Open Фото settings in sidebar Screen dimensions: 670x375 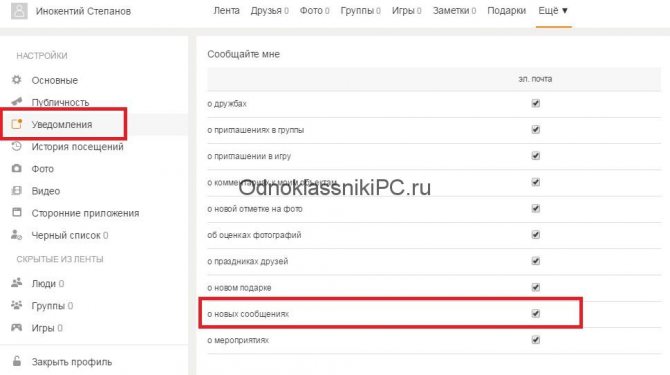pos(43,169)
